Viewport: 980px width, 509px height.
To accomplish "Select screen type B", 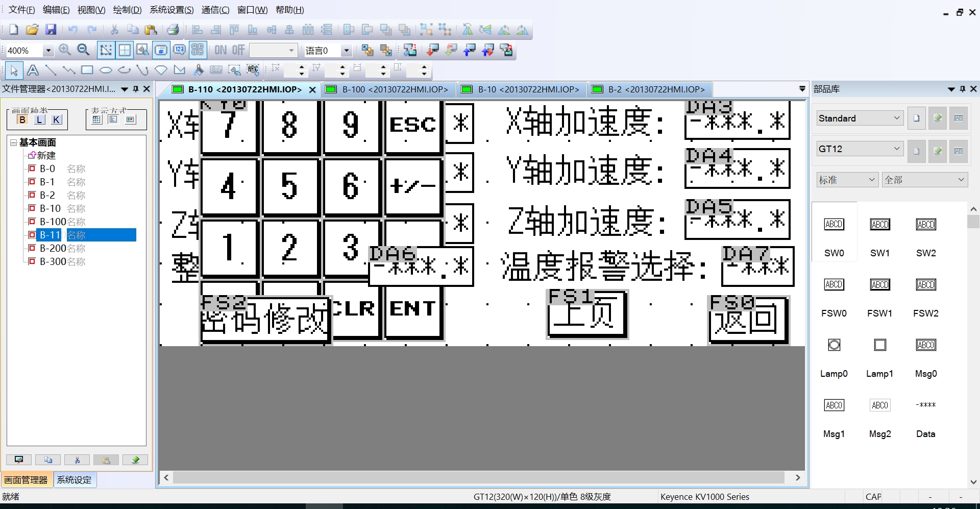I will [22, 120].
